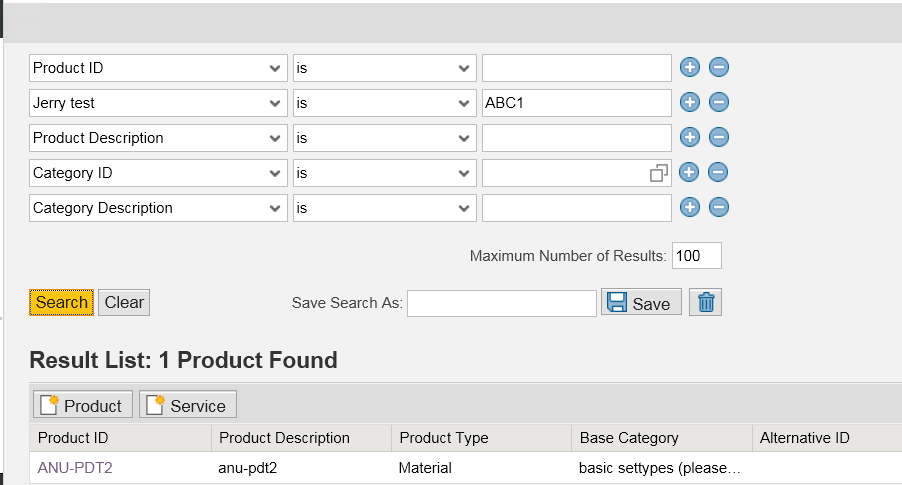
Task: Create a new Product from result toolbar
Action: coord(83,404)
